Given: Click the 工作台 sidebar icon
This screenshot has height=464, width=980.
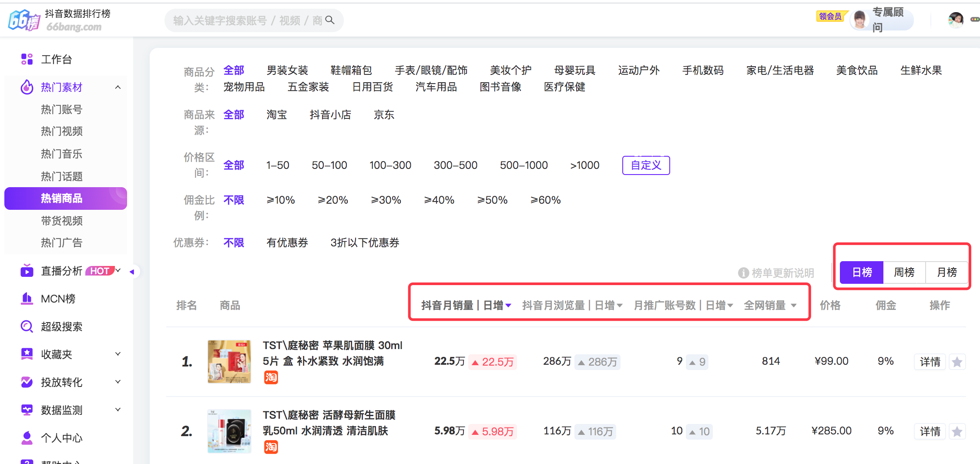Looking at the screenshot, I should coord(27,59).
